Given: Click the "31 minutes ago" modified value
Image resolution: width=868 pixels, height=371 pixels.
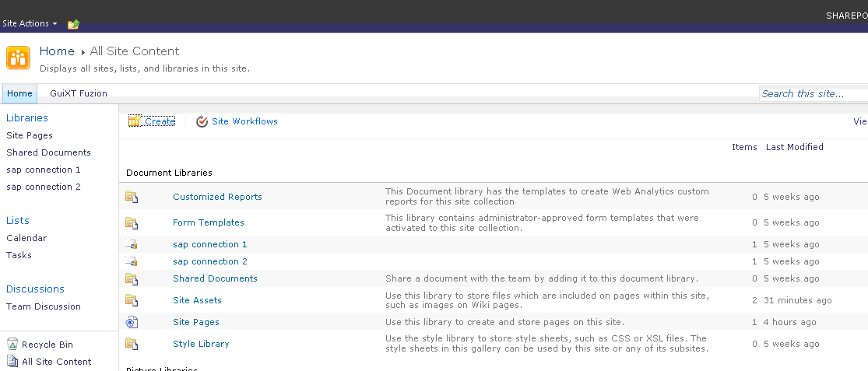Looking at the screenshot, I should pos(798,301).
